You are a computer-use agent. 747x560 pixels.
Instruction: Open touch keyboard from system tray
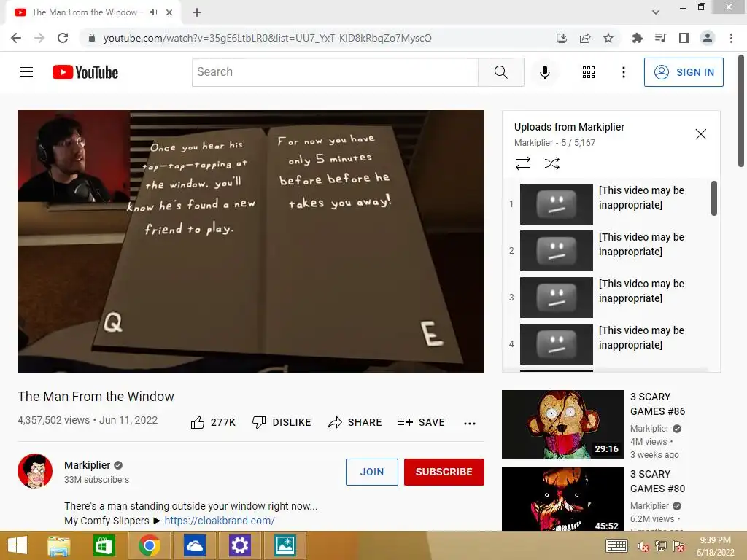pos(616,545)
